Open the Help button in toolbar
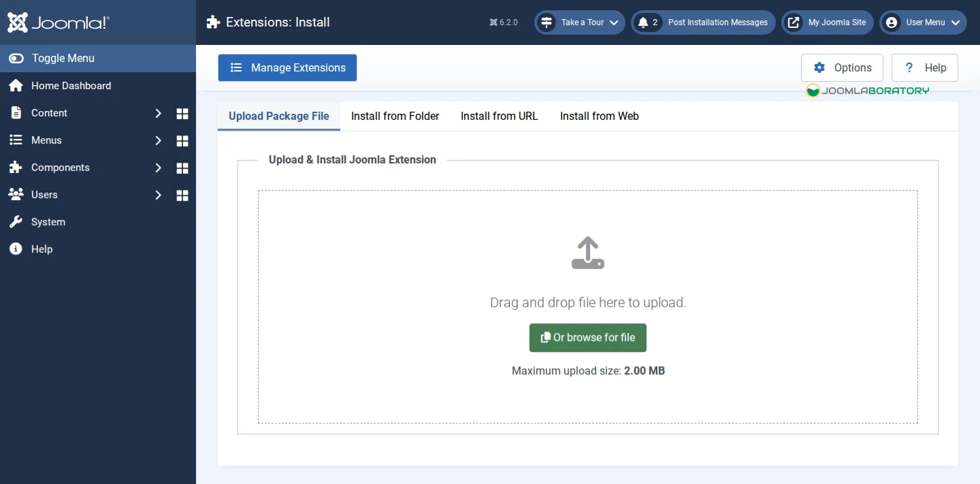 [925, 68]
